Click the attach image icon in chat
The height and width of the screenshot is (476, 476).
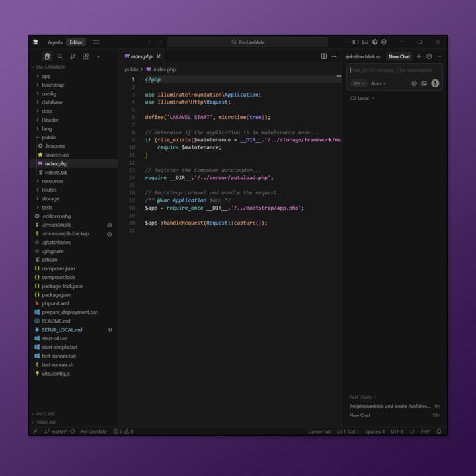424,83
